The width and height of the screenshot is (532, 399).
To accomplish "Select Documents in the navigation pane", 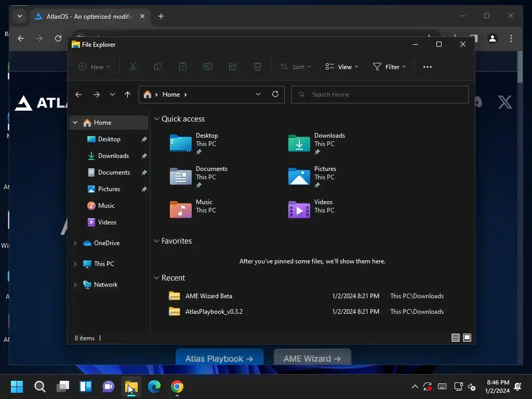I will 109,172.
